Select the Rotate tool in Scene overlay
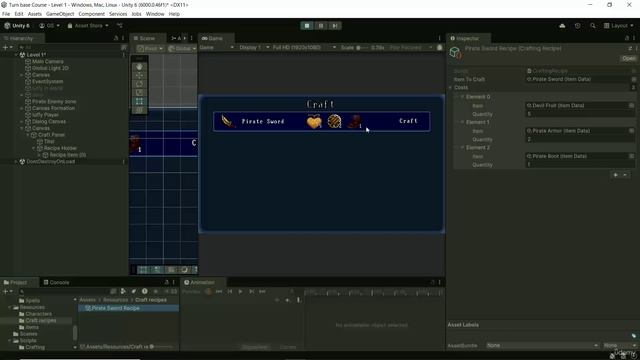The image size is (640, 360). point(140,84)
